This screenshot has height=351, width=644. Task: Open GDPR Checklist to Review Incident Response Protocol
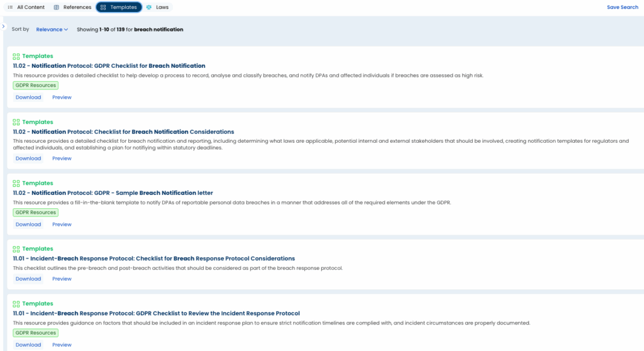click(156, 313)
